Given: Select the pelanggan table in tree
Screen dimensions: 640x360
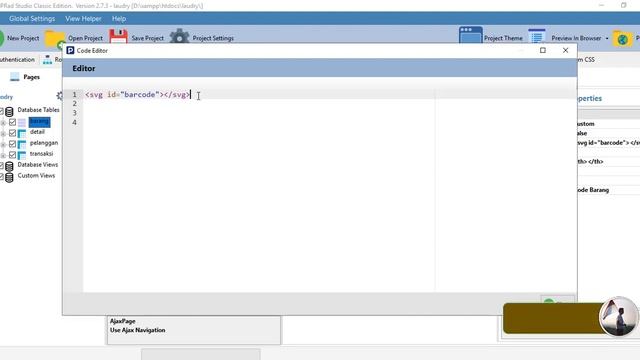Looking at the screenshot, I should tap(44, 143).
